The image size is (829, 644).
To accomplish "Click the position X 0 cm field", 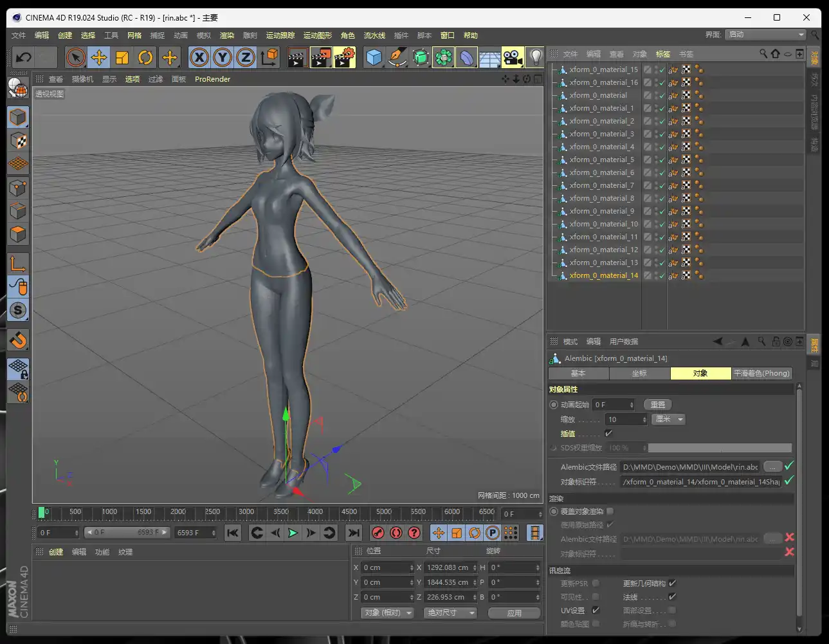I will [x=386, y=567].
